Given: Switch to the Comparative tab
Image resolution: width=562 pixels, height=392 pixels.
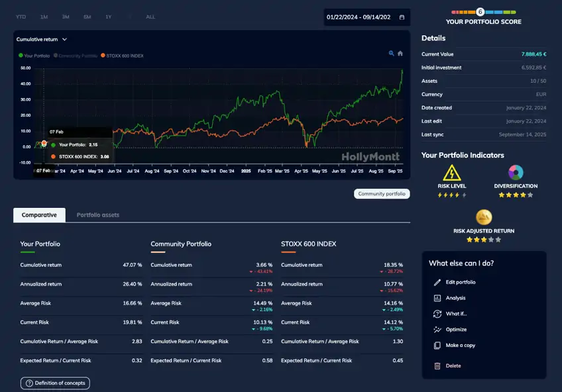Looking at the screenshot, I should (39, 215).
